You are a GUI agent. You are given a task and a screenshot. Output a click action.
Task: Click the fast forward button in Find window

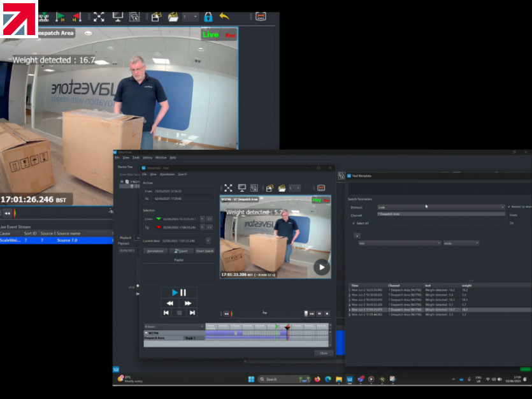(187, 303)
